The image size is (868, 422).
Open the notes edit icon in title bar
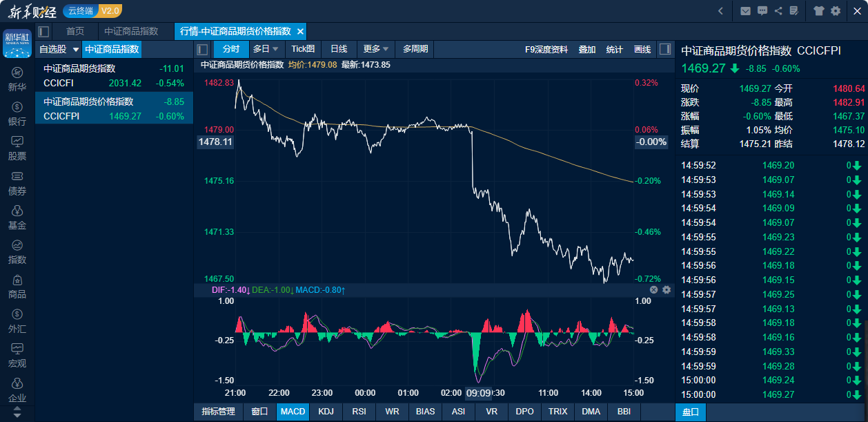click(x=794, y=10)
